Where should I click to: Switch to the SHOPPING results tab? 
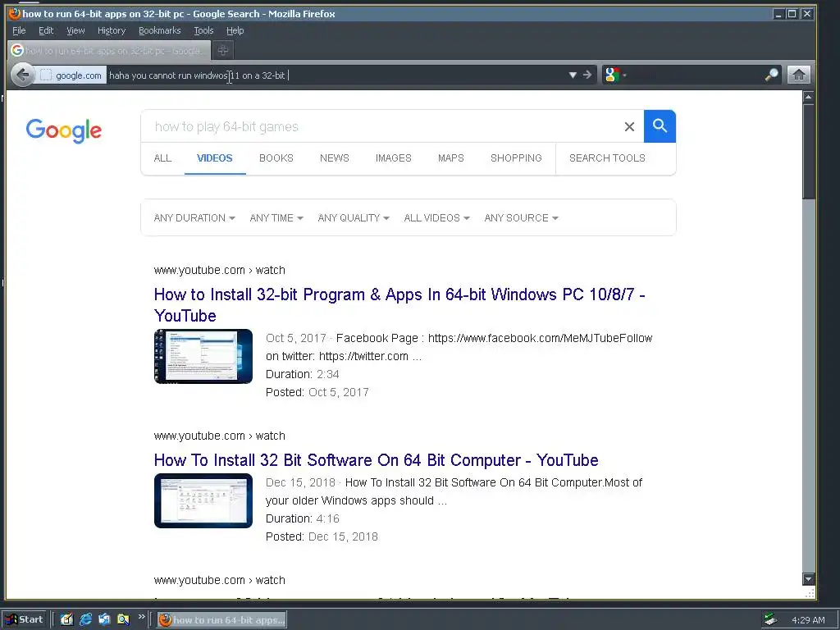516,158
